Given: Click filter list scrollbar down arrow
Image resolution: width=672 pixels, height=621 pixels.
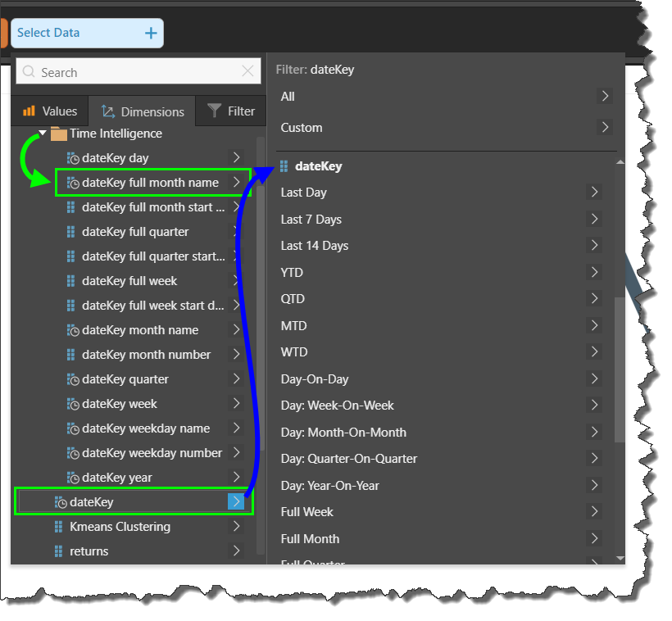Looking at the screenshot, I should (x=620, y=558).
